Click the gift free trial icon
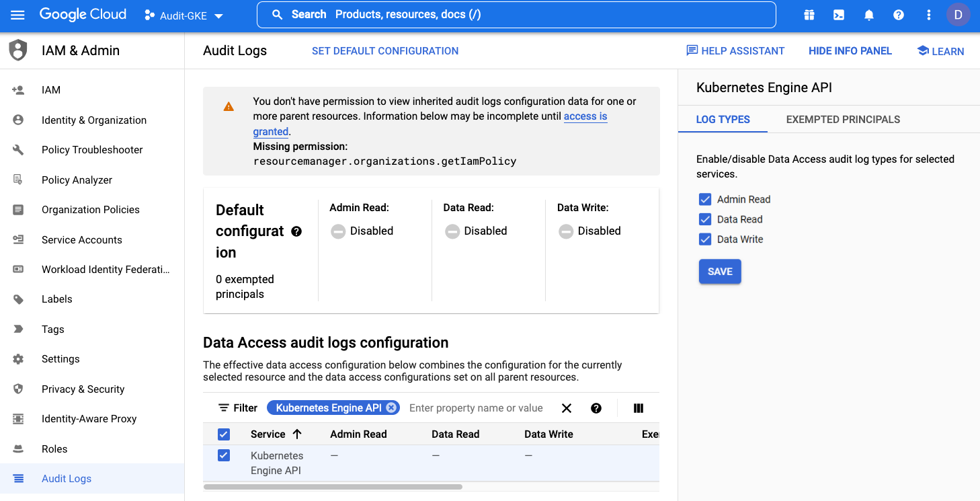The height and width of the screenshot is (501, 980). coord(809,15)
